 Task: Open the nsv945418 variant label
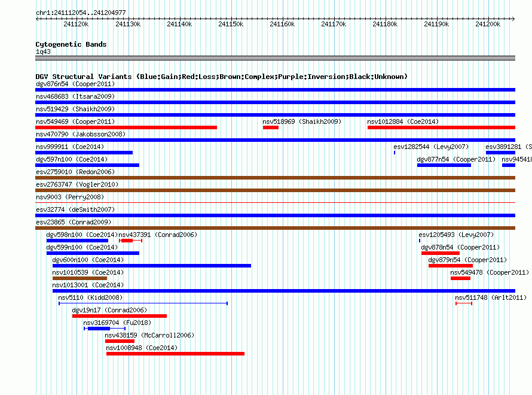coord(516,159)
